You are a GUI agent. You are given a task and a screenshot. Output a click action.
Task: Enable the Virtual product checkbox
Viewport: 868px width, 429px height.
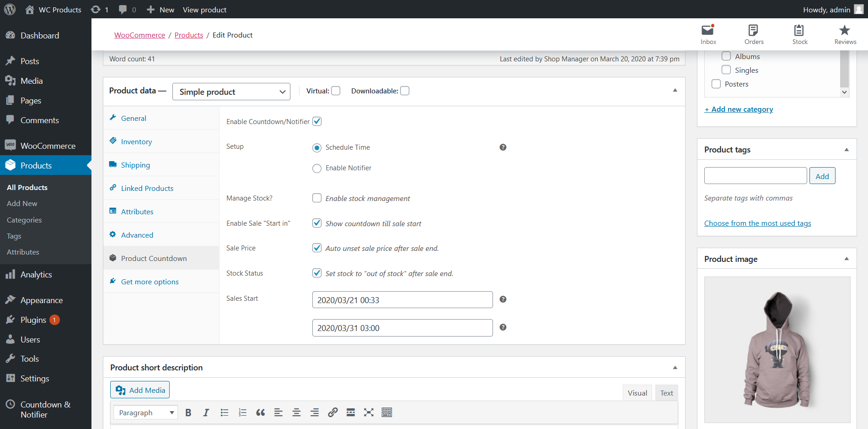click(x=336, y=91)
